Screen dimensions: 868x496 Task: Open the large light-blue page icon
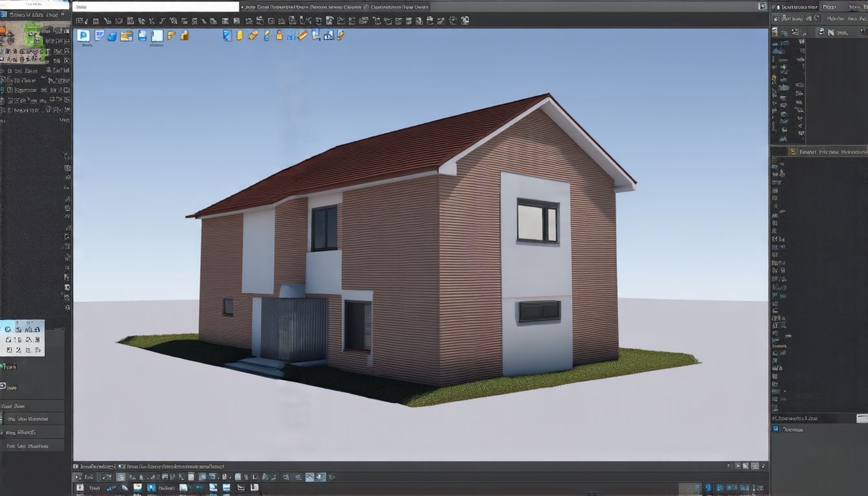157,36
